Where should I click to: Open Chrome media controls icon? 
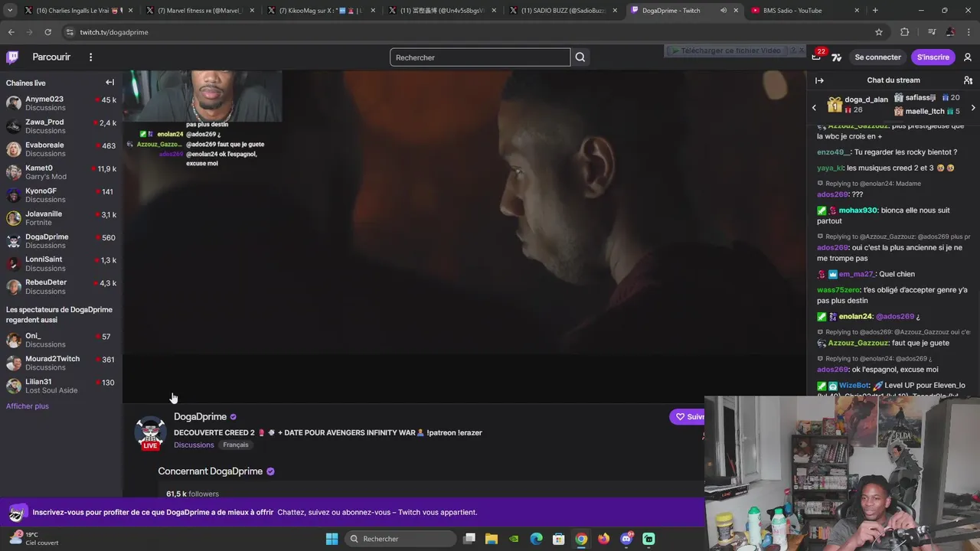point(931,32)
